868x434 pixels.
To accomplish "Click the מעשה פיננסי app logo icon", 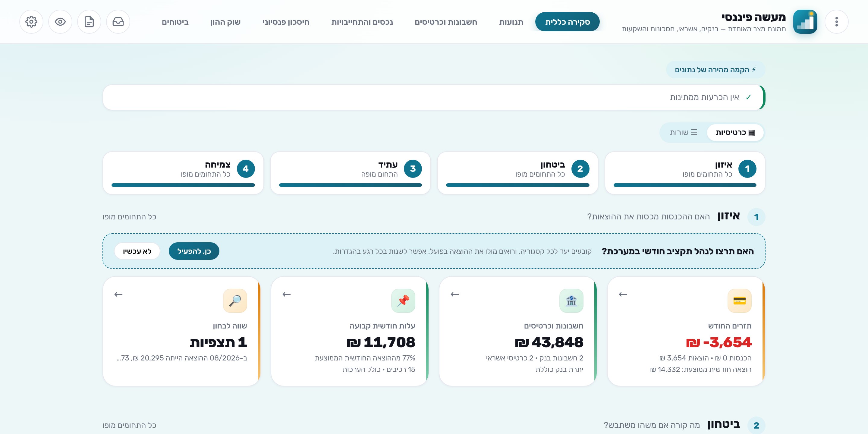I will (x=805, y=22).
